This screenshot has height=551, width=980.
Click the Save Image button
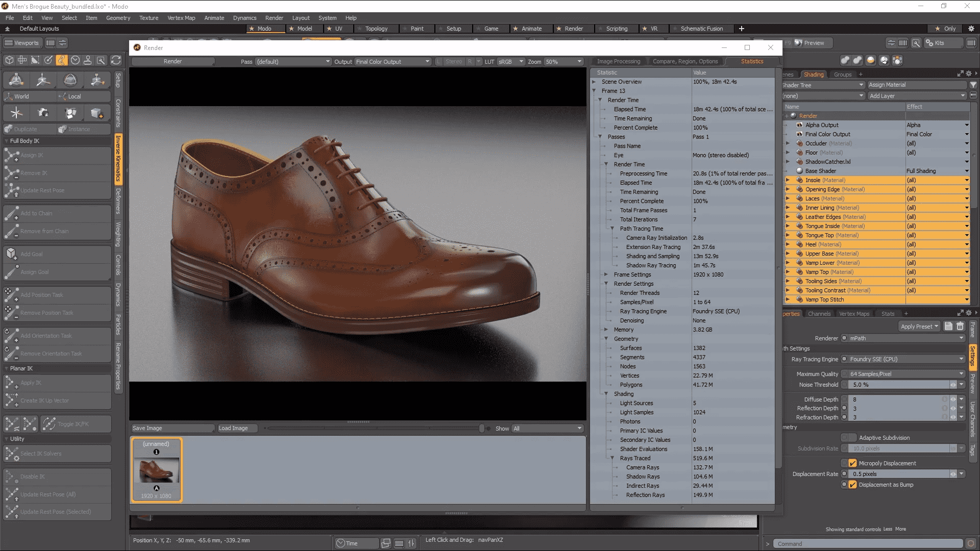(172, 428)
